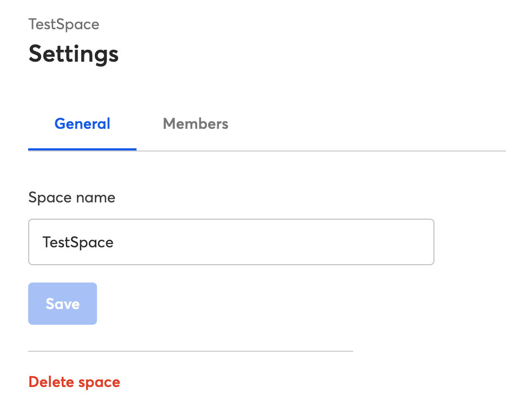Click the Space name field label
Image resolution: width=506 pixels, height=420 pixels.
point(72,198)
